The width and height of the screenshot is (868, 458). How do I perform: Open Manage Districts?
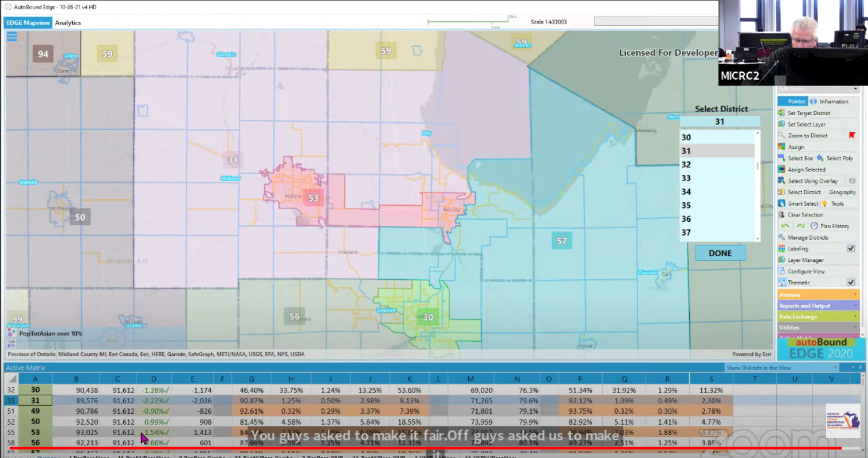(803, 237)
